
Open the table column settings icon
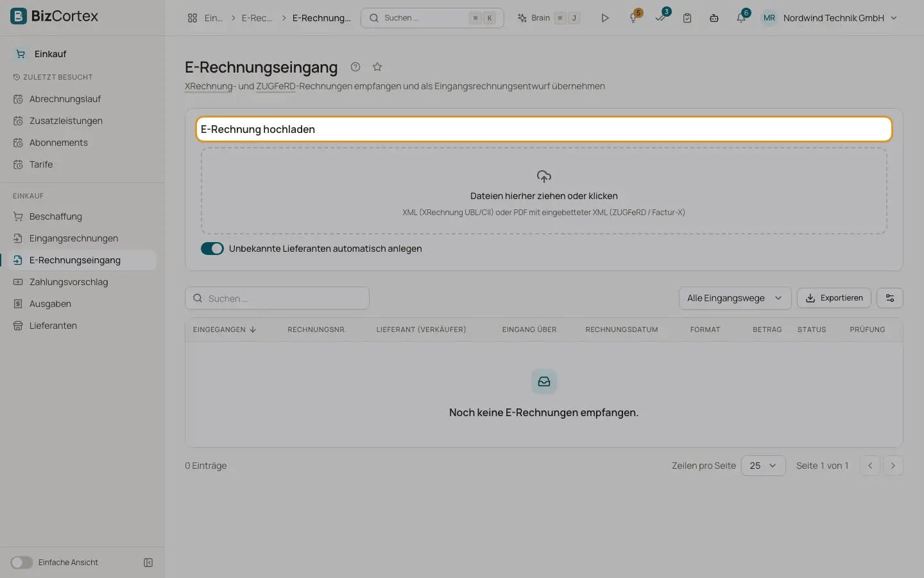coord(890,298)
